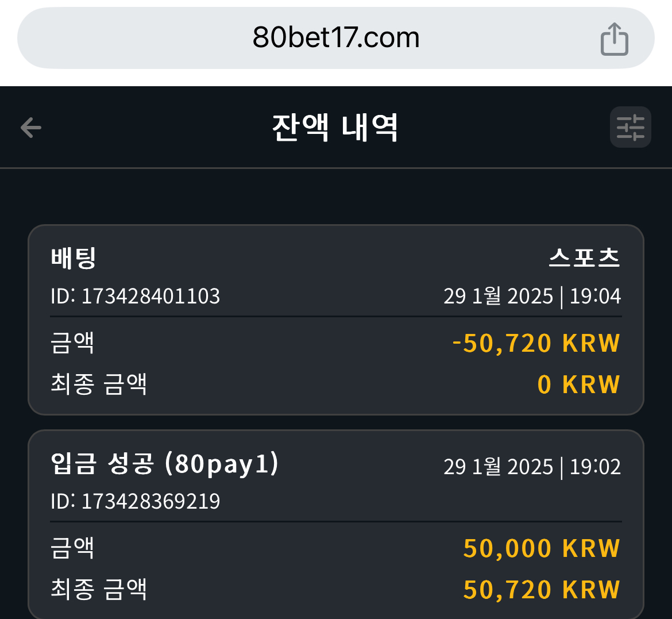The image size is (672, 619).
Task: Open the 입금 성공 (80pay1) entry
Action: (335, 524)
